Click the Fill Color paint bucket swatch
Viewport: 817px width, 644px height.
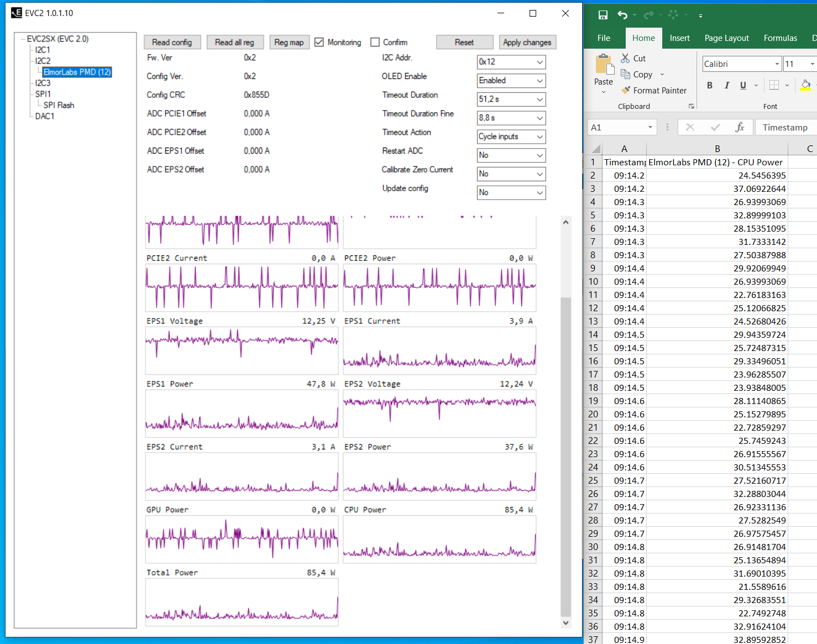[805, 85]
